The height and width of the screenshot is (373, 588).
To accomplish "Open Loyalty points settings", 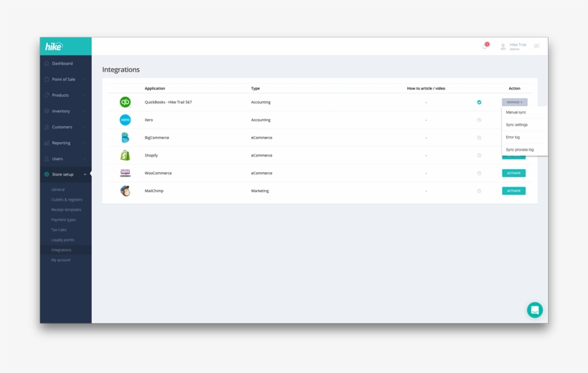I will coord(62,240).
